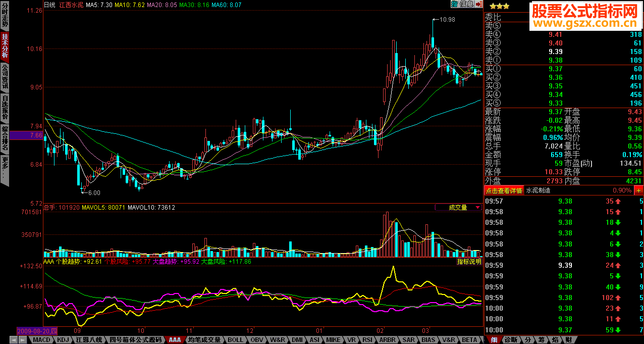Click the red exit arrow icon
The height and width of the screenshot is (344, 644).
(x=478, y=4)
